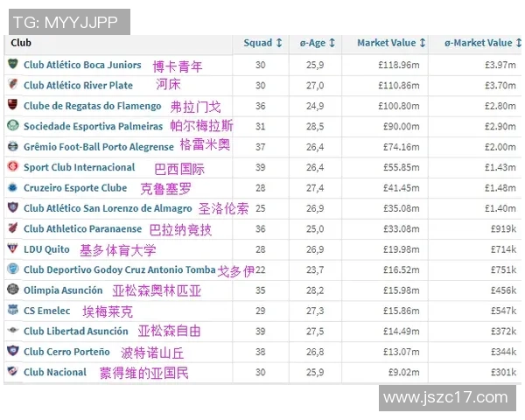
Task: Select Grêmio squad size 37 cell
Action: click(261, 147)
